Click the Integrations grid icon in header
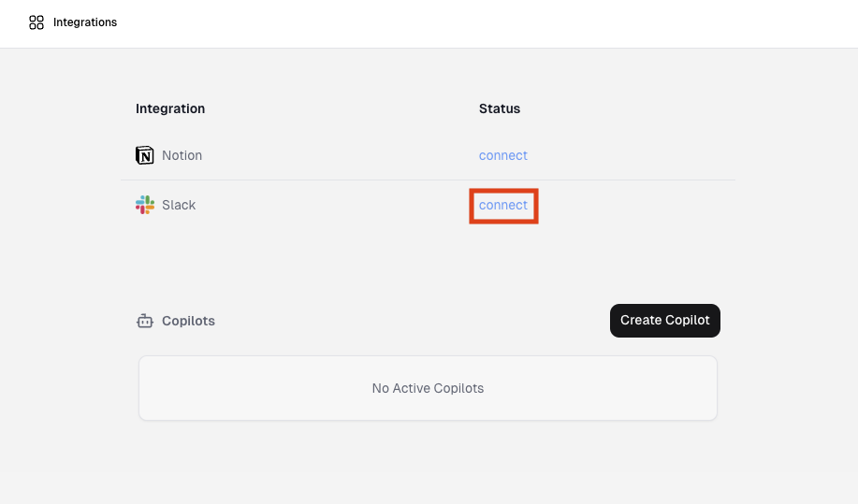Screen dimensions: 858x504 [x=36, y=22]
